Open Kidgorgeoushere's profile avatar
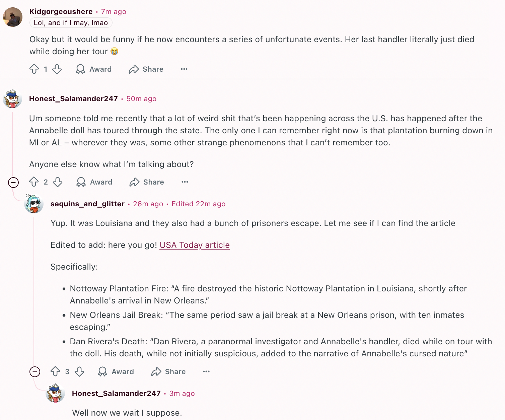 (13, 17)
